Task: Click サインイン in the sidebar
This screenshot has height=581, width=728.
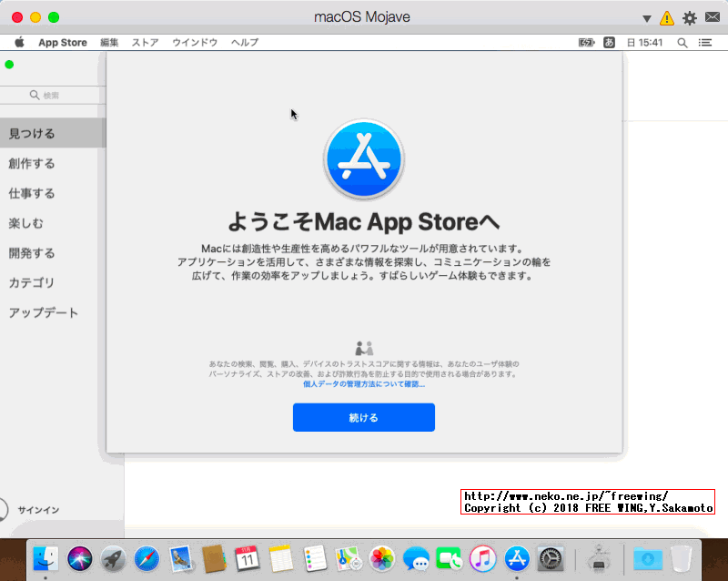Action: pyautogui.click(x=36, y=510)
